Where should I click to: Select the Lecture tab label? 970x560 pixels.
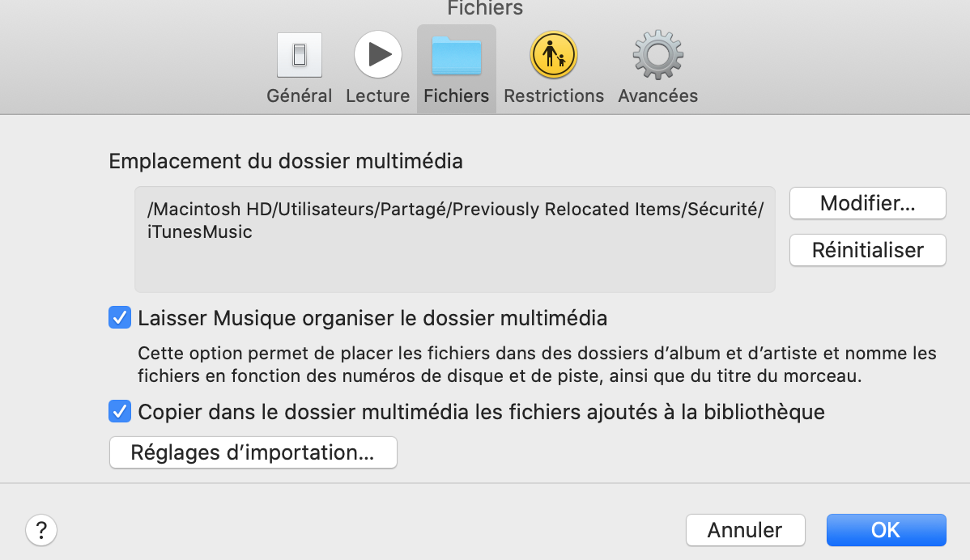tap(377, 95)
